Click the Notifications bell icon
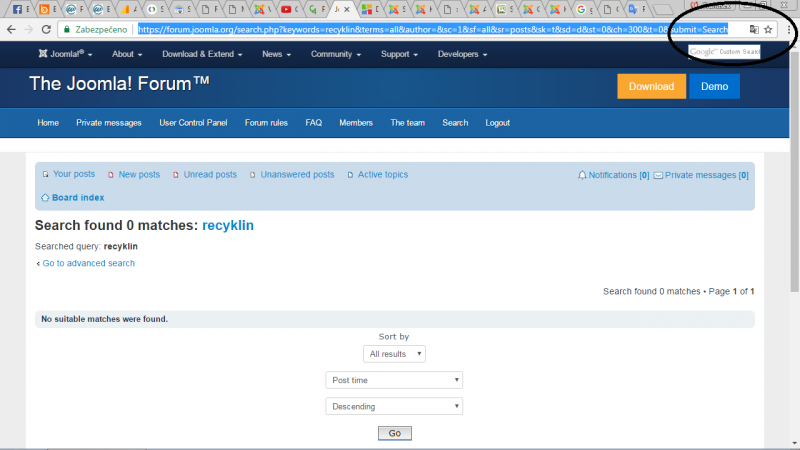This screenshot has height=450, width=800. [x=582, y=175]
